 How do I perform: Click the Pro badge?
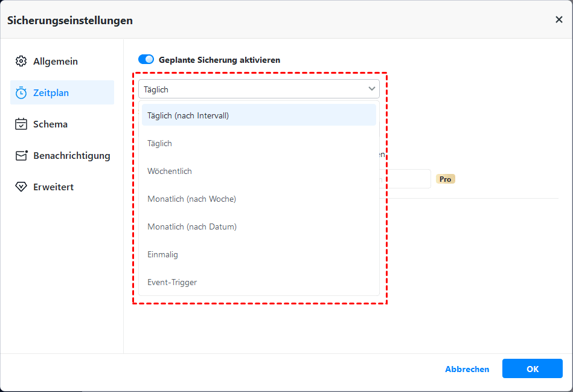(x=446, y=179)
